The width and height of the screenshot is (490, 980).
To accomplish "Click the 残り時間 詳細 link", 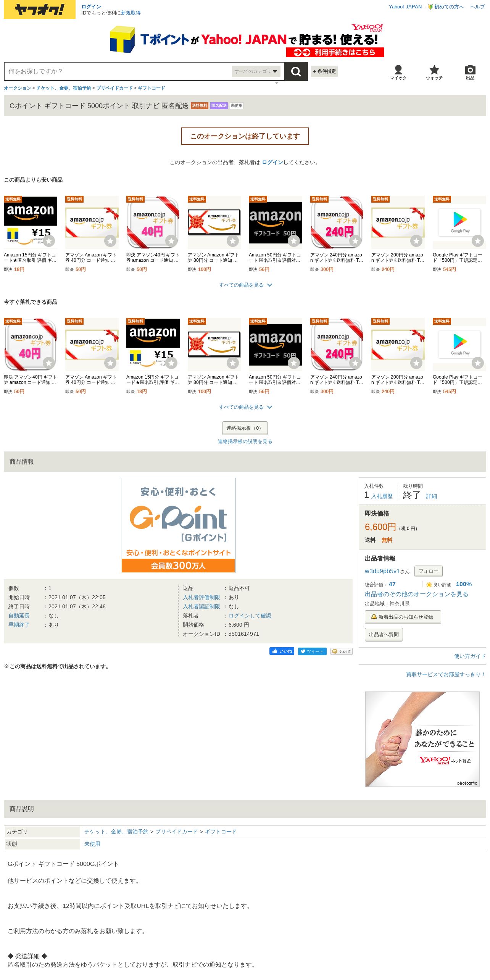I will click(x=432, y=496).
